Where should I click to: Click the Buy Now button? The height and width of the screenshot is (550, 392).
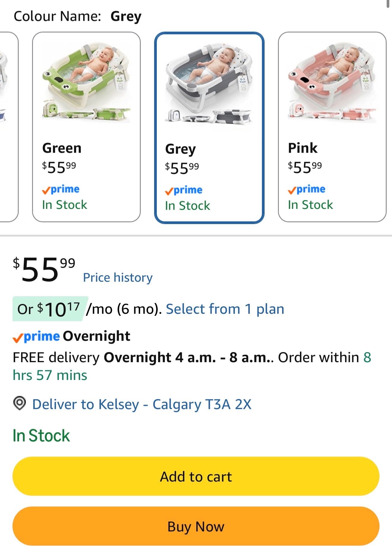pos(196,526)
